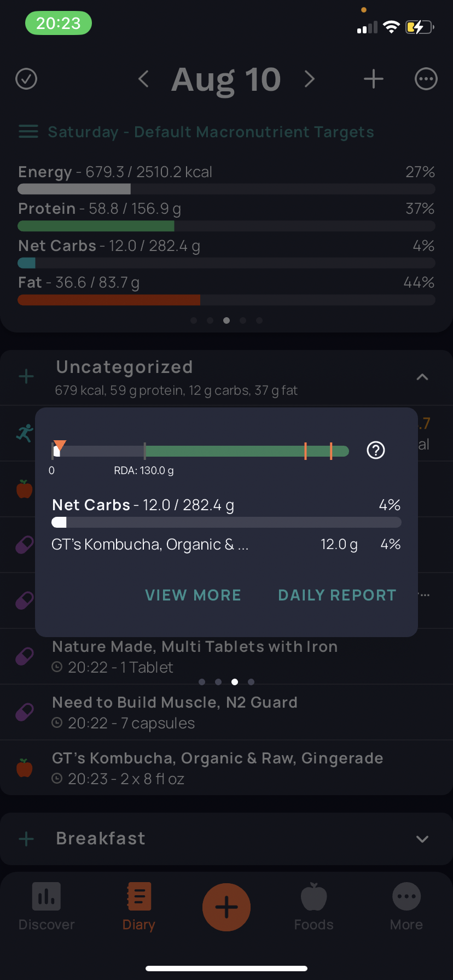Add item to Uncategorized with plus icon
This screenshot has width=453, height=980.
(x=26, y=376)
